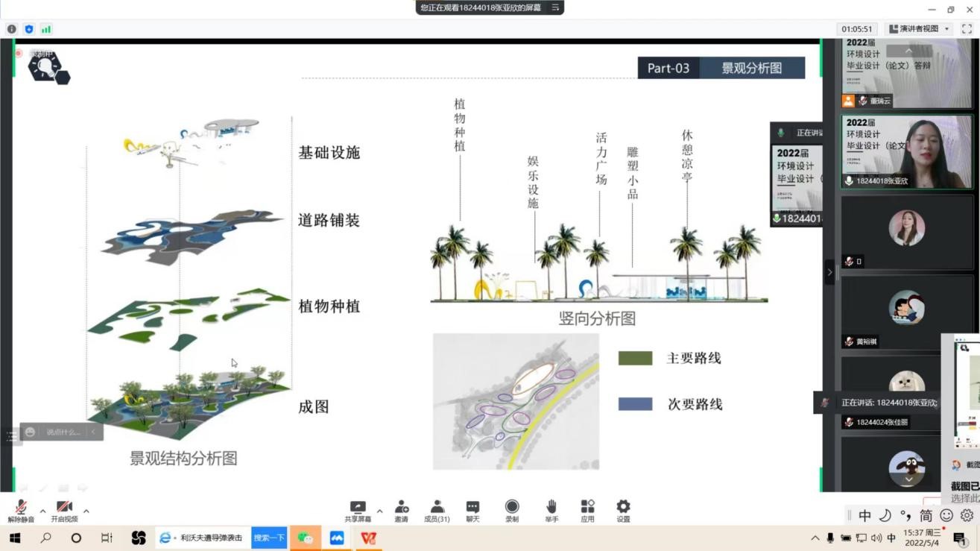Viewport: 980px width, 551px height.
Task: Expand video options chevron beside 开启视频
Action: click(85, 513)
